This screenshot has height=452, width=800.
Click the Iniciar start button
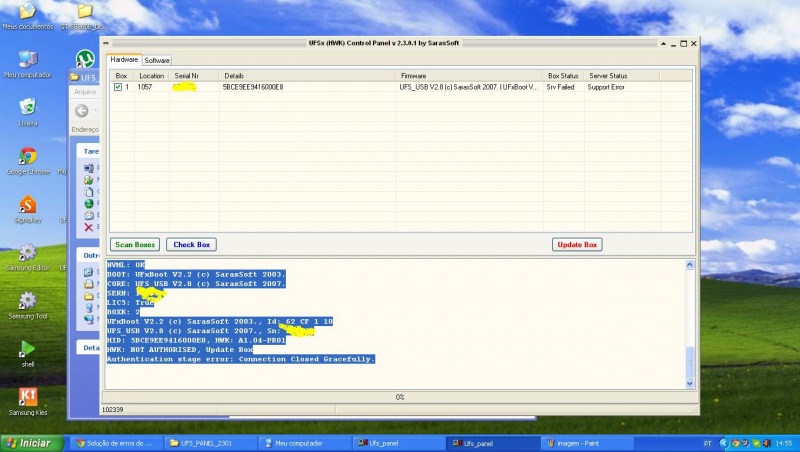coord(32,443)
